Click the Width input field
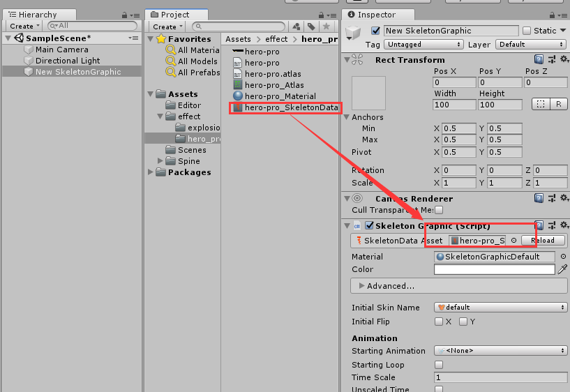 point(454,105)
